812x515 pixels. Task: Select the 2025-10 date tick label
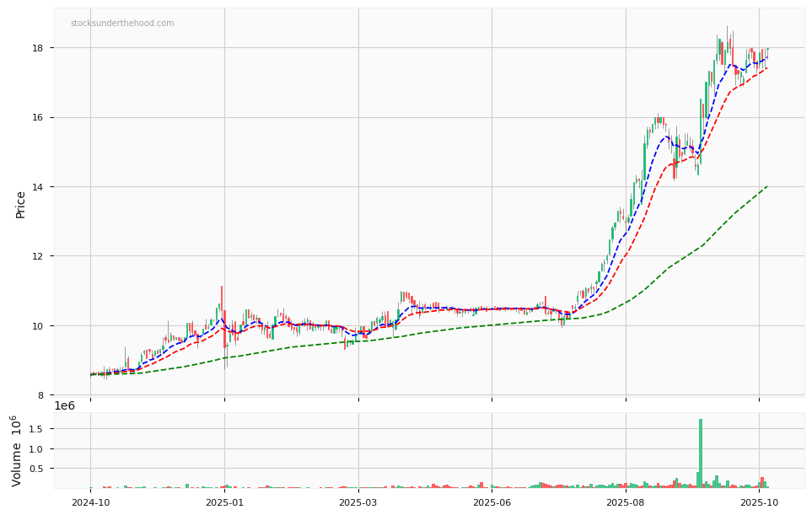[759, 502]
